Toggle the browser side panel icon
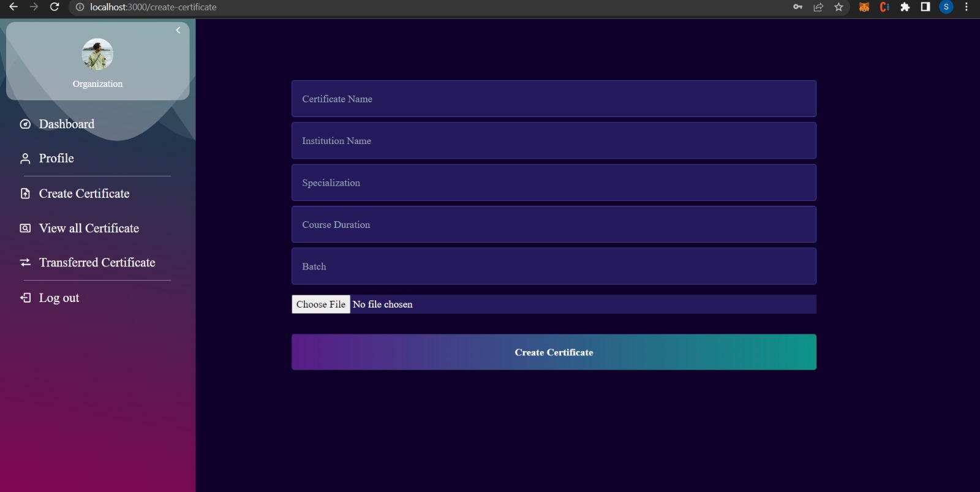The width and height of the screenshot is (980, 492). (x=925, y=7)
